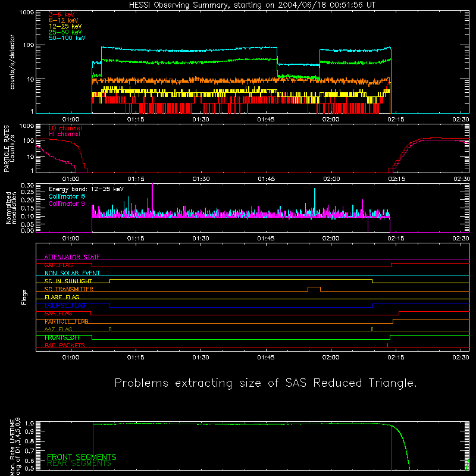This screenshot has width=476, height=476.
Task: Click the Energy band: 12-25 keV text
Action: pos(86,189)
